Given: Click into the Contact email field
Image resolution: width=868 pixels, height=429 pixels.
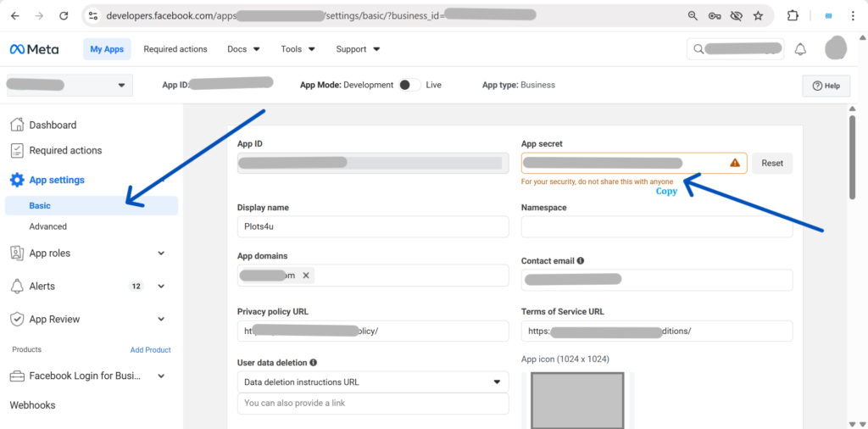Looking at the screenshot, I should pyautogui.click(x=657, y=280).
